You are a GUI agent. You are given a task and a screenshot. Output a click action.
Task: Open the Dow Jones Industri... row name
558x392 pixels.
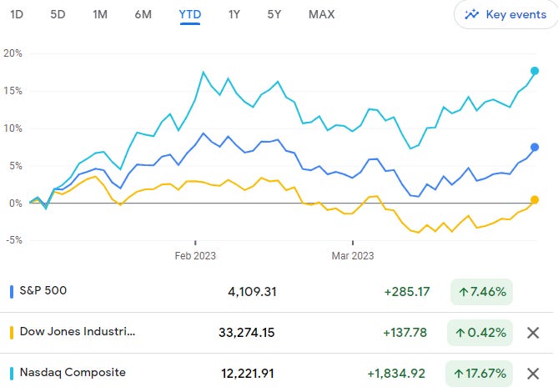(78, 331)
